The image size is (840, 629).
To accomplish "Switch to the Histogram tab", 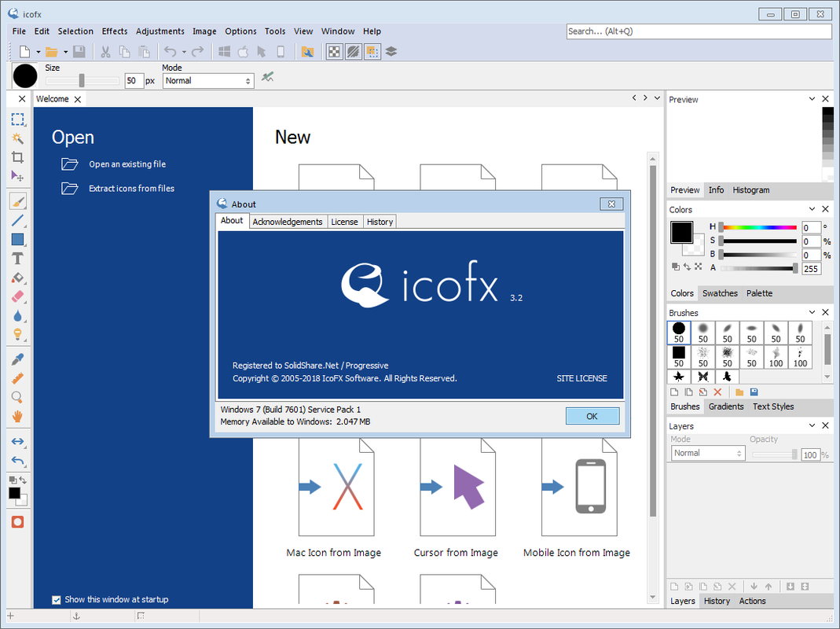I will [x=751, y=189].
